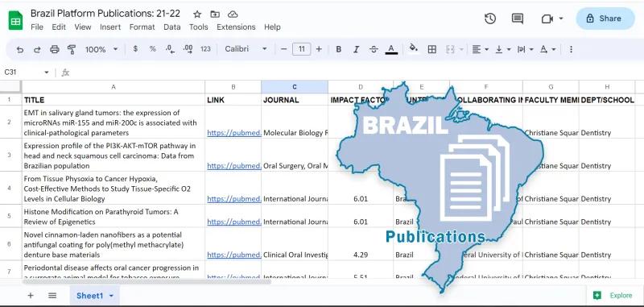Check the cloud document status icon
644x307 pixels.
pos(233,15)
